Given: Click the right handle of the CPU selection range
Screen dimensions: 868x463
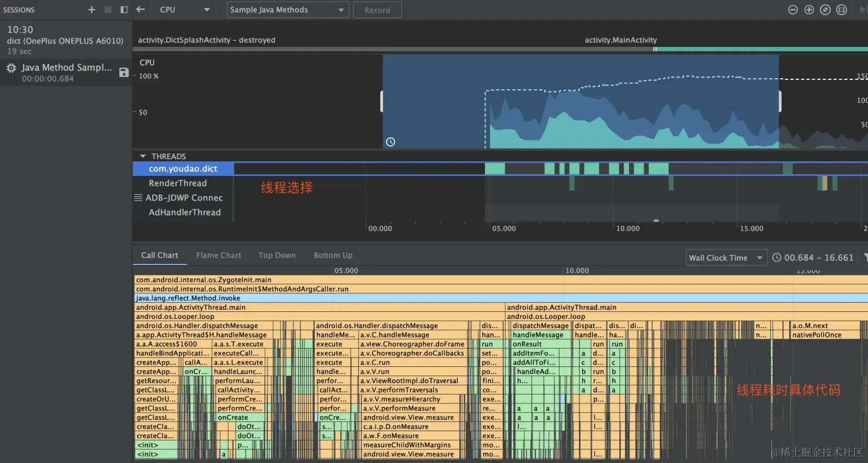Looking at the screenshot, I should [x=779, y=101].
